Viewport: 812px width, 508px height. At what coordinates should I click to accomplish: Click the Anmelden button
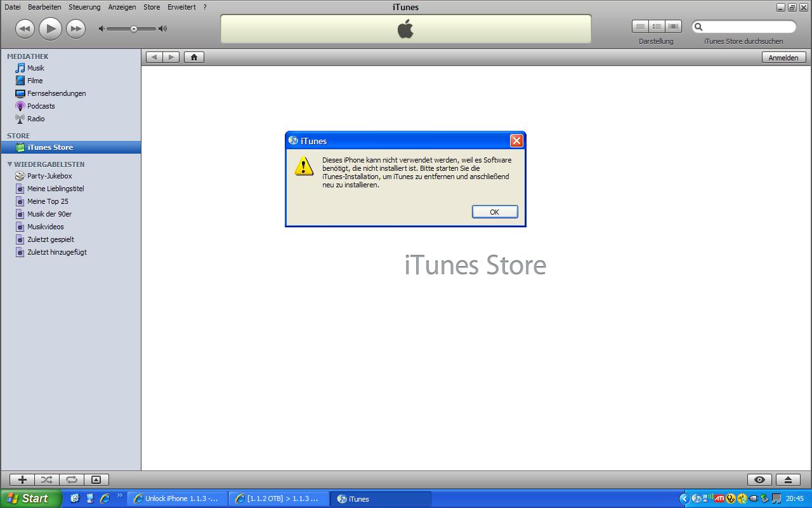click(x=783, y=57)
